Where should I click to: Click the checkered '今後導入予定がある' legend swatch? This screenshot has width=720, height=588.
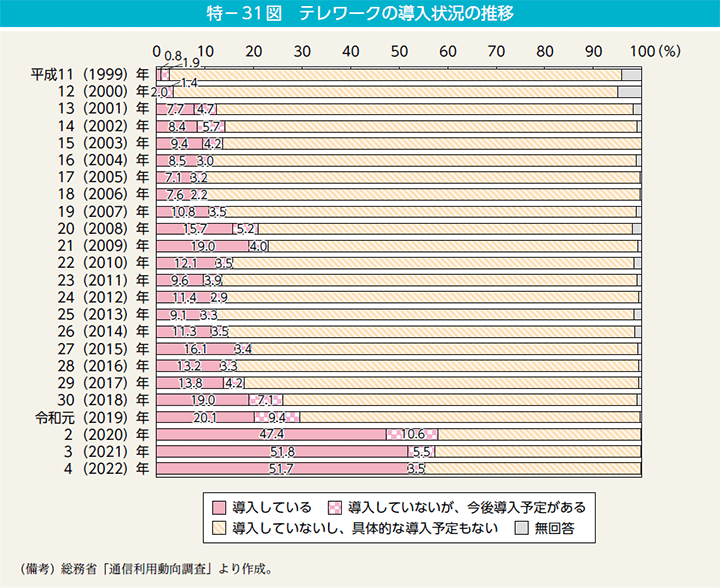pos(335,508)
